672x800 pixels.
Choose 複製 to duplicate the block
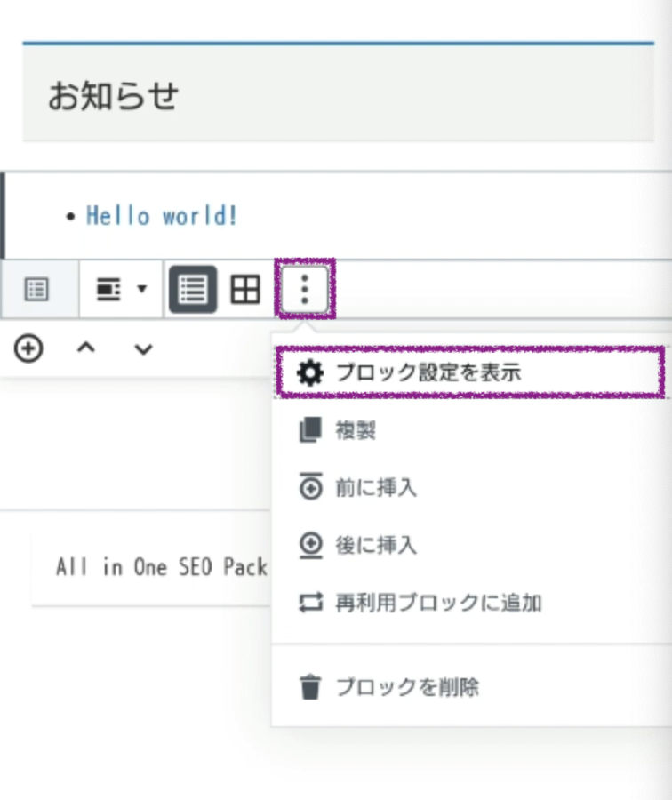tap(356, 431)
